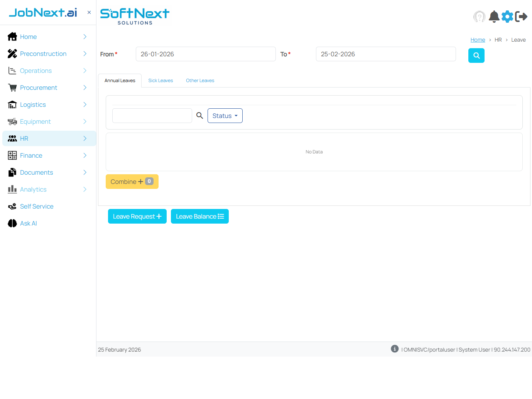Open the Help icon in the top bar
The image size is (532, 399).
[x=479, y=17]
